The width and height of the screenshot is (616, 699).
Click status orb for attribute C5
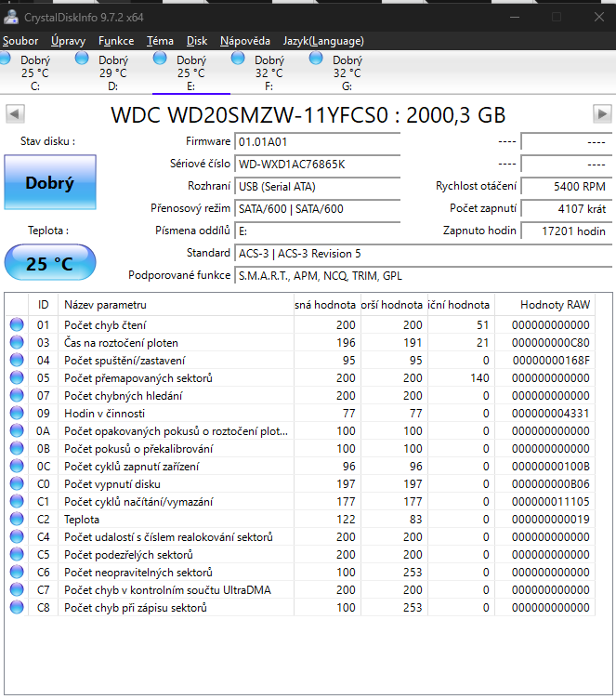[x=17, y=554]
